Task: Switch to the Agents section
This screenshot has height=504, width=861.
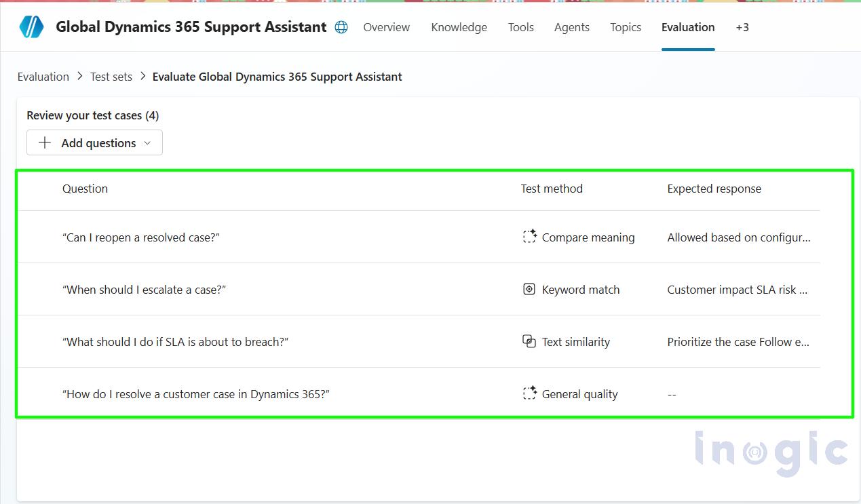Action: (x=571, y=27)
